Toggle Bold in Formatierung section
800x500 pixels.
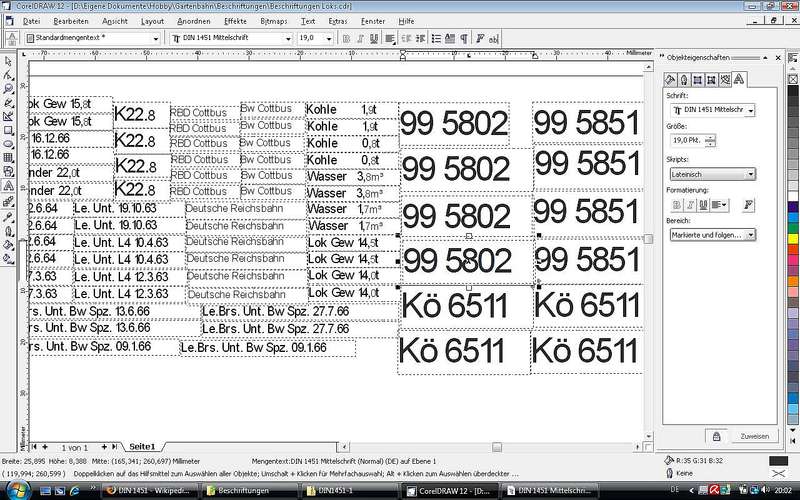tap(677, 205)
